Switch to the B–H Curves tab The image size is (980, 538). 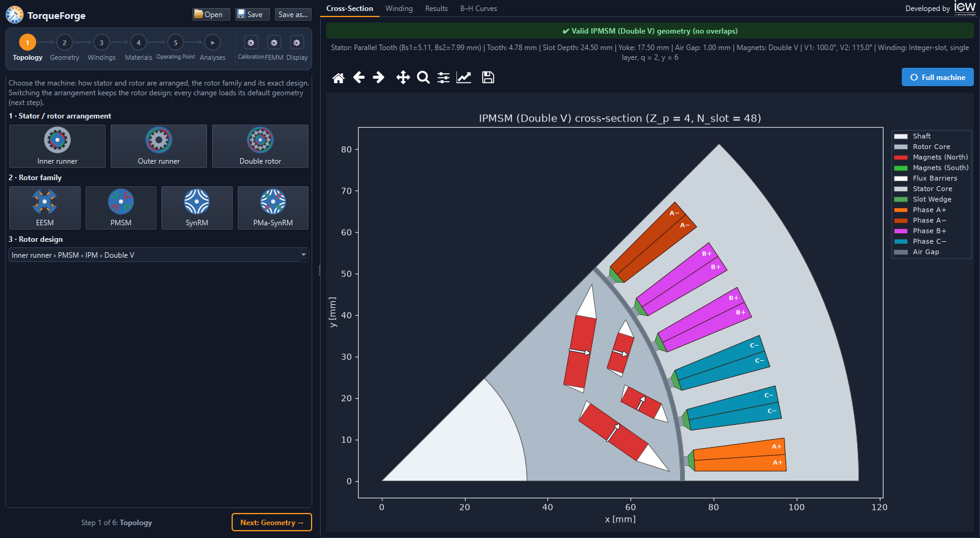pos(478,9)
